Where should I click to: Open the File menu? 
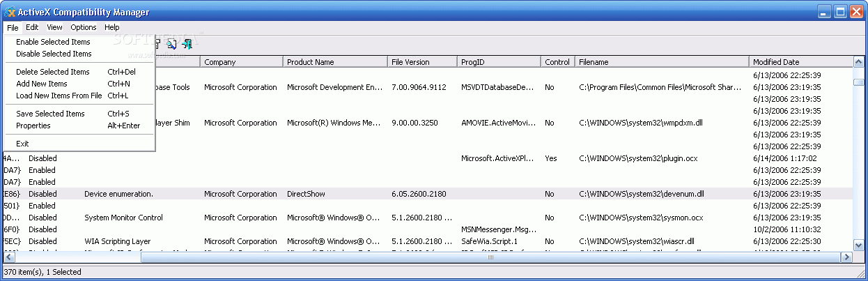(13, 27)
